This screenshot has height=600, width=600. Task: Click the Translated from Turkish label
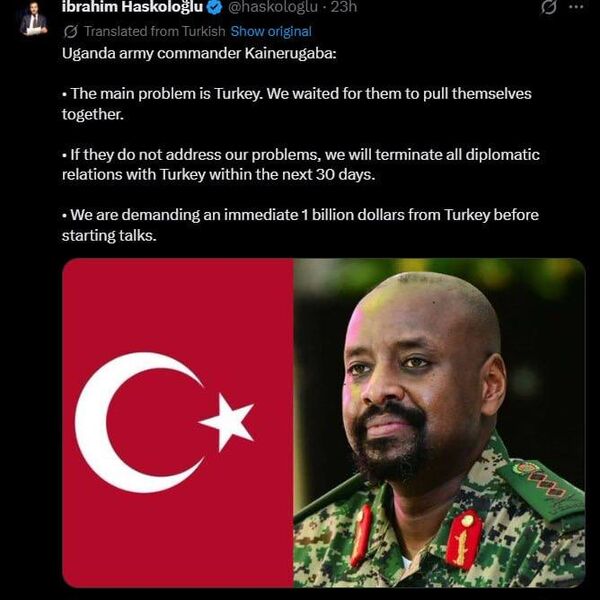pos(155,31)
